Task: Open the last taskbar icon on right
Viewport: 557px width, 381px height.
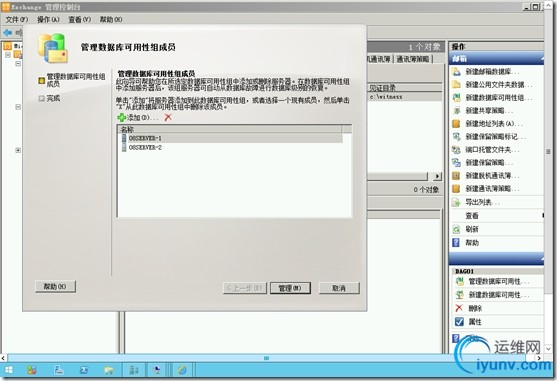Action: (x=182, y=370)
